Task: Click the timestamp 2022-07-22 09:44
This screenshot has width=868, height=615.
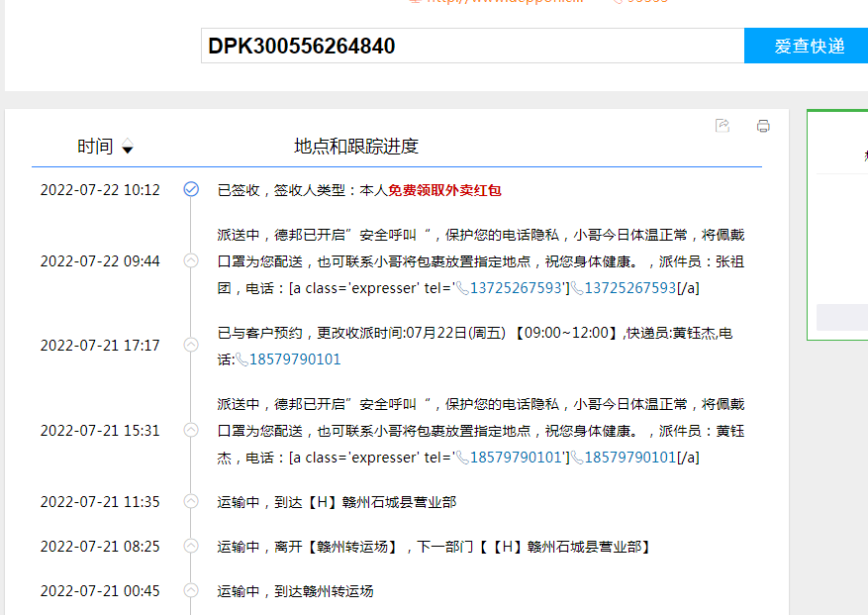Action: (100, 261)
